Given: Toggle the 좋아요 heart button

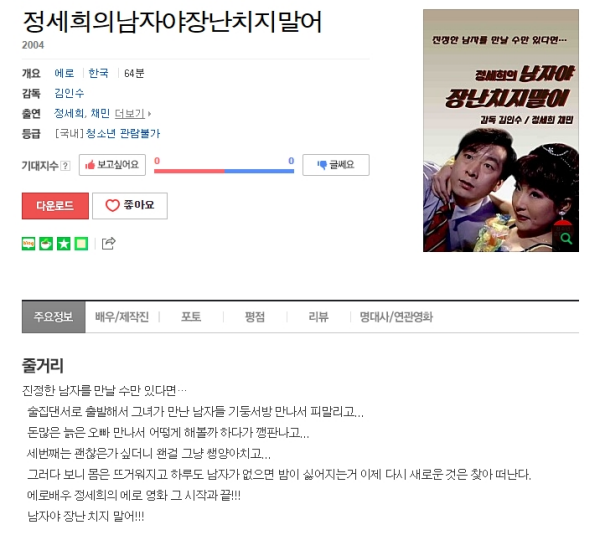Looking at the screenshot, I should 130,206.
